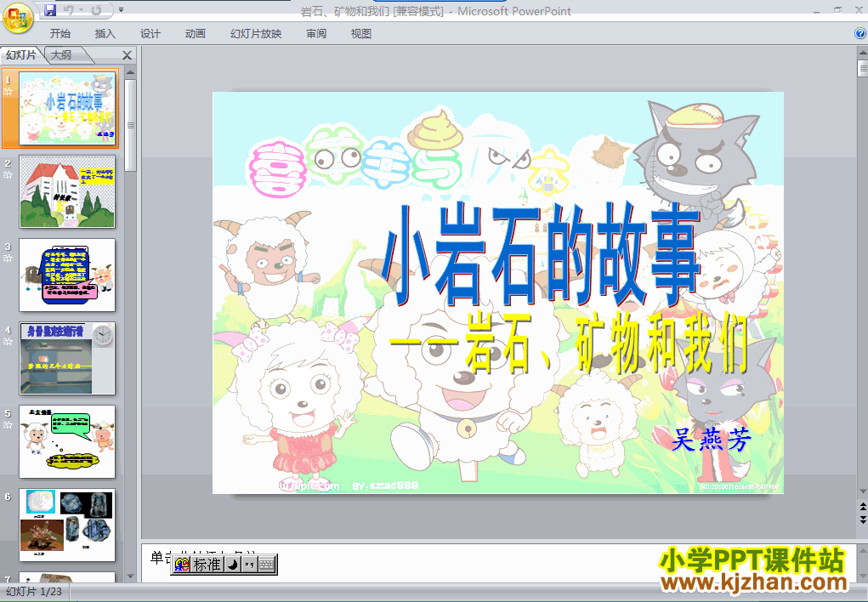Click inside the notes pane text area
Viewport: 868px width, 602px height.
(x=498, y=562)
